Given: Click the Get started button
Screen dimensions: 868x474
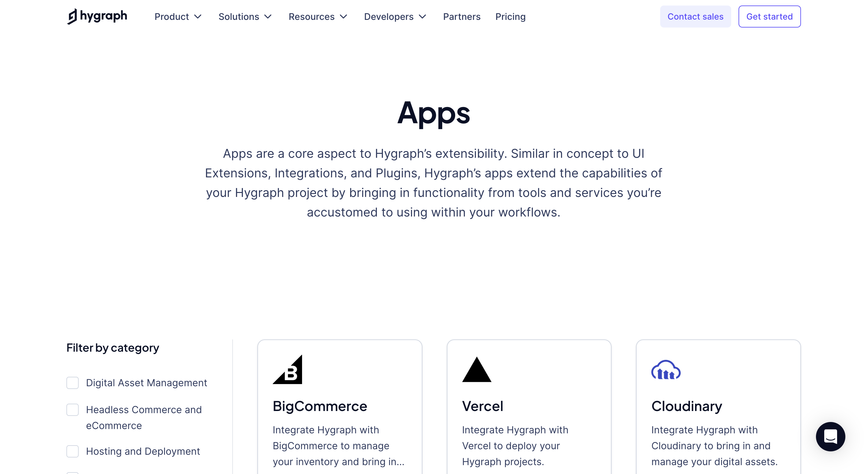Looking at the screenshot, I should click(x=769, y=16).
